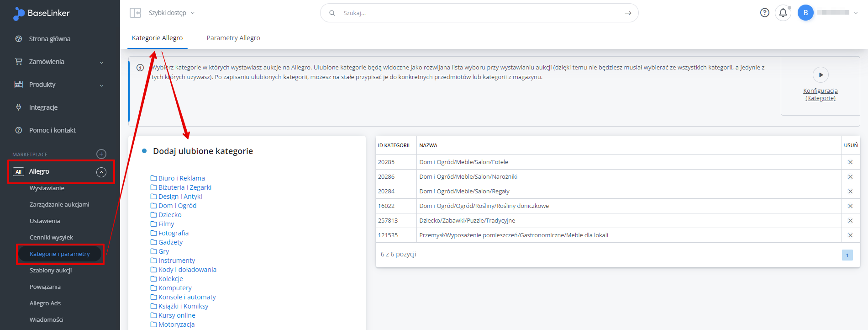Screen dimensions: 868x330
Task: Open Wystawianie in Allegro menu
Action: pyautogui.click(x=47, y=188)
